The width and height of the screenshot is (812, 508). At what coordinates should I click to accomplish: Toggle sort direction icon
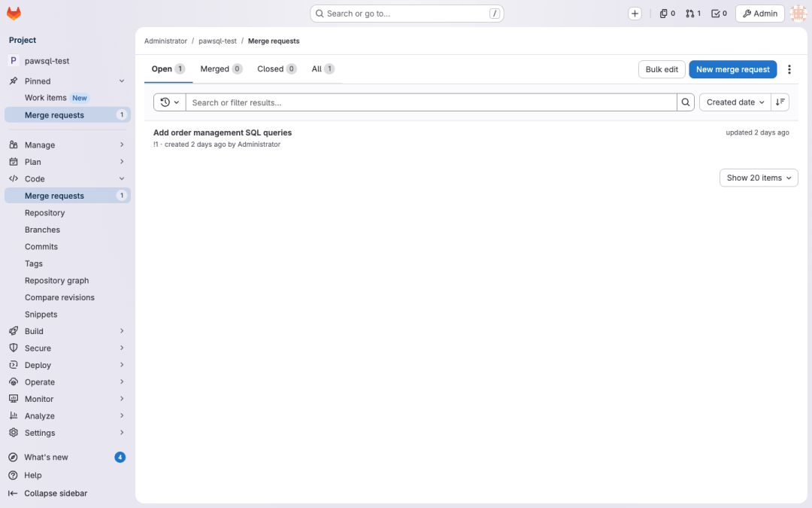(780, 102)
